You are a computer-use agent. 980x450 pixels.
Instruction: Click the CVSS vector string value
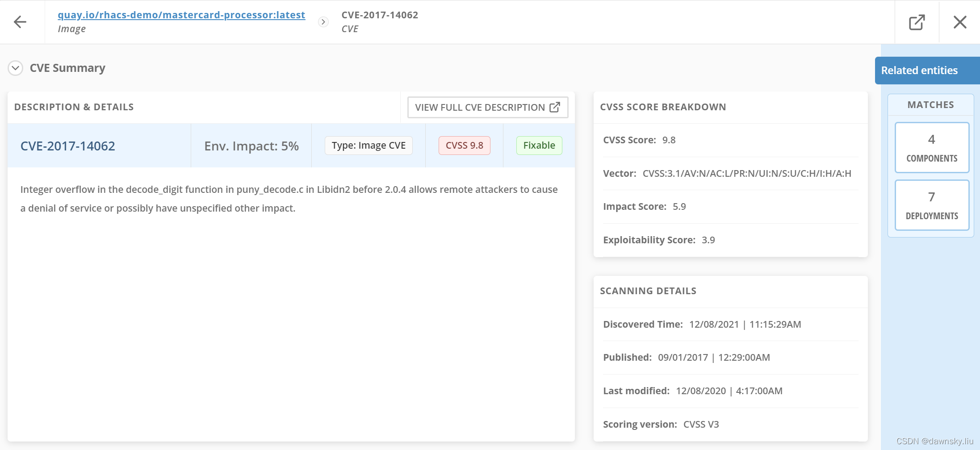(x=747, y=173)
